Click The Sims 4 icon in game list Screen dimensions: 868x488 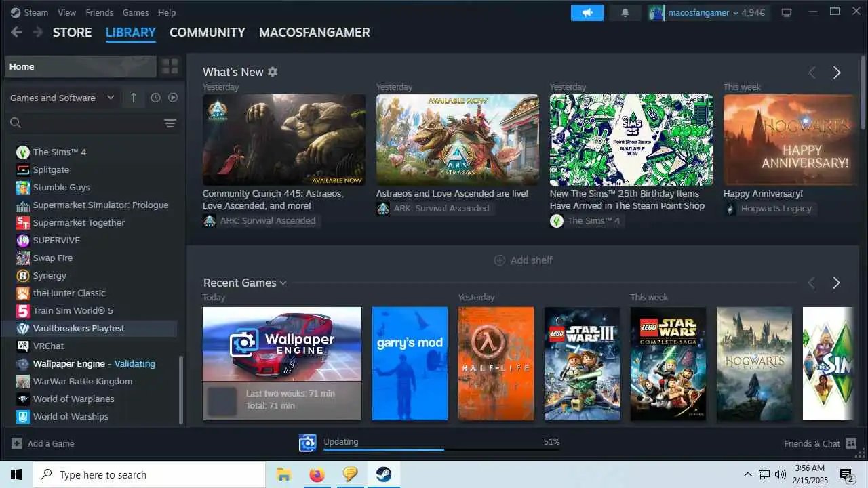pos(23,152)
